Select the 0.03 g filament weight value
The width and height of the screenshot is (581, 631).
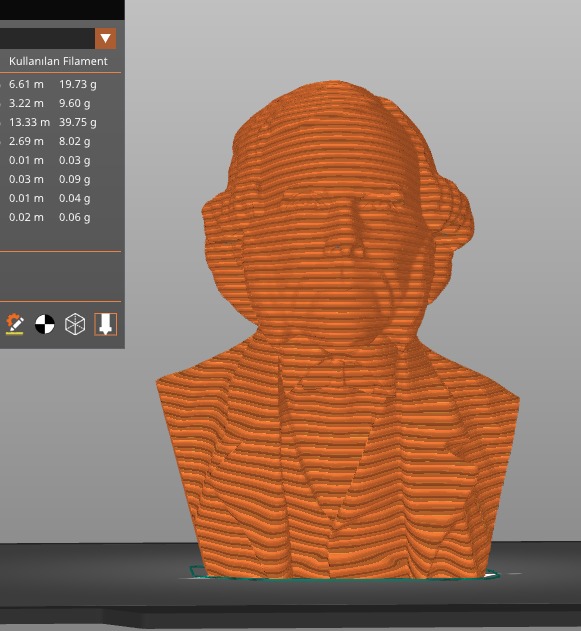tap(74, 160)
